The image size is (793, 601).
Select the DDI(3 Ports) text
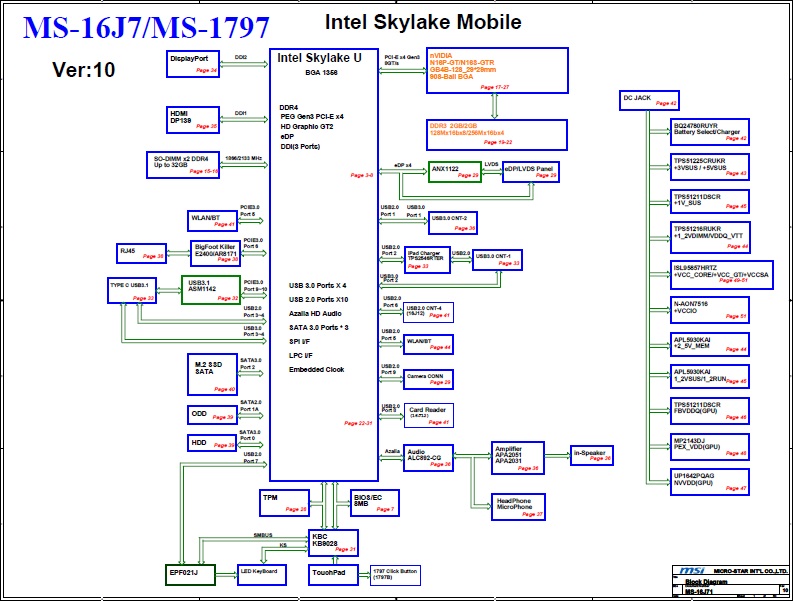tap(300, 147)
